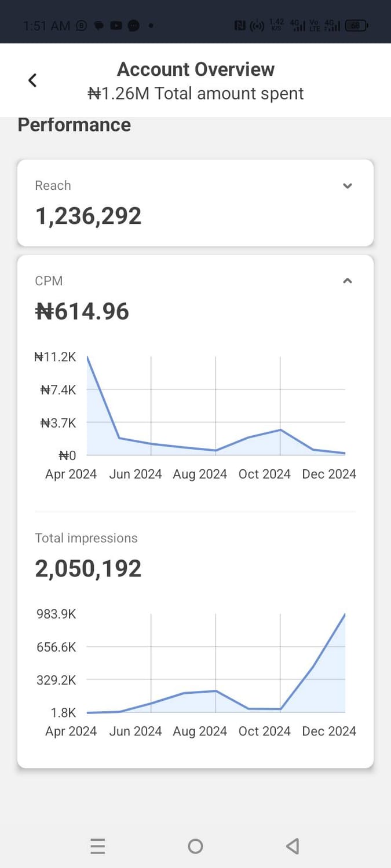
Task: Tap the battery icon in status bar
Action: [356, 25]
